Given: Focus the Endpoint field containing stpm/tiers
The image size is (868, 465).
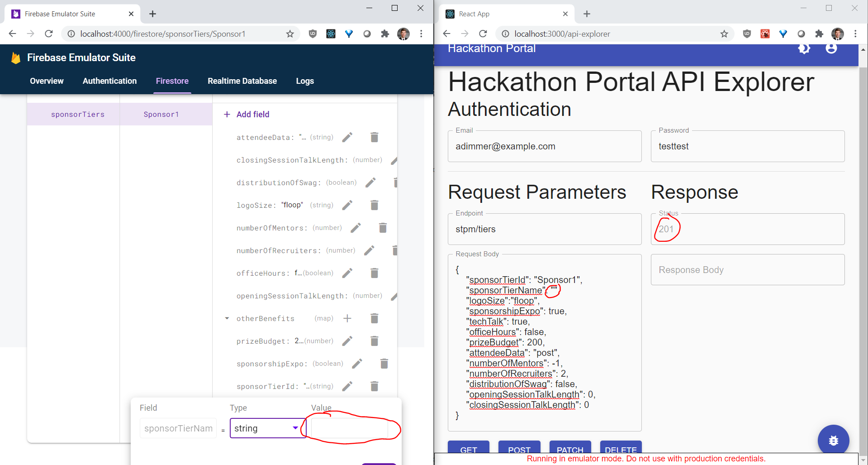Looking at the screenshot, I should [545, 229].
